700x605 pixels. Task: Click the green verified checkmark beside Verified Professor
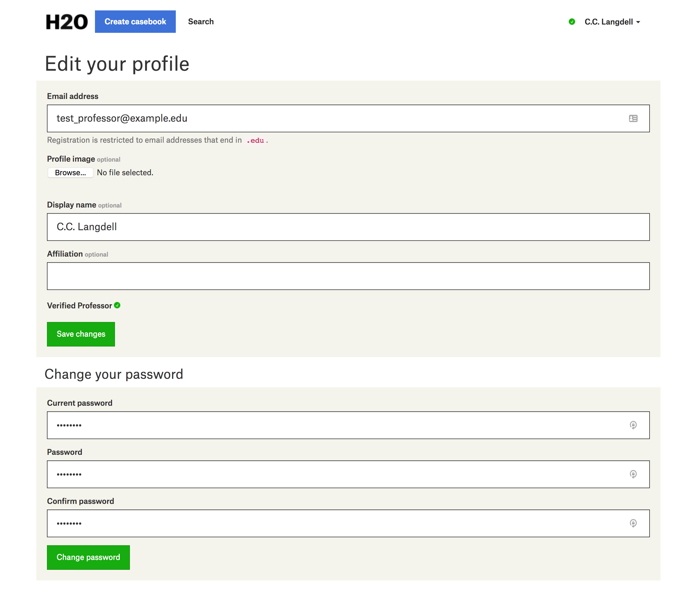pyautogui.click(x=117, y=305)
